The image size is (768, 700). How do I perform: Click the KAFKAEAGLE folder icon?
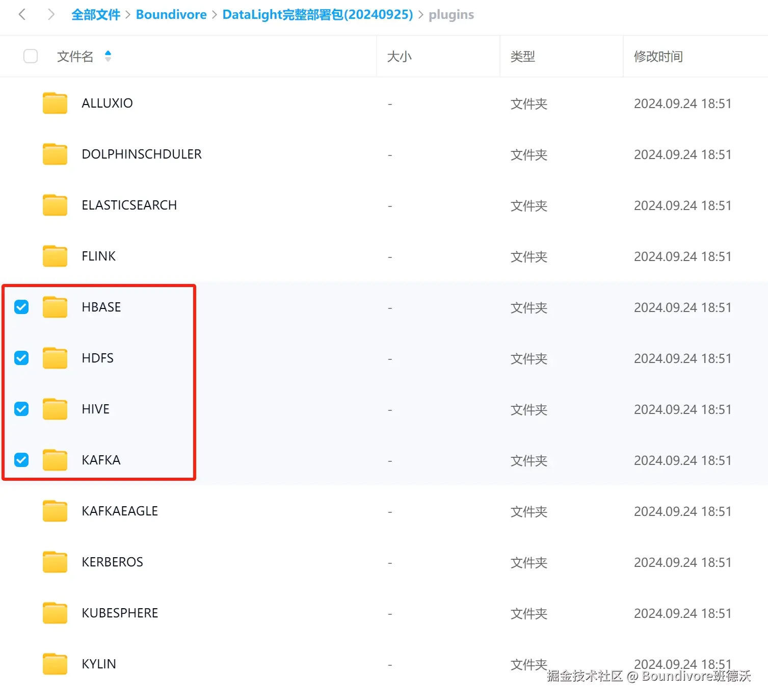(x=55, y=511)
